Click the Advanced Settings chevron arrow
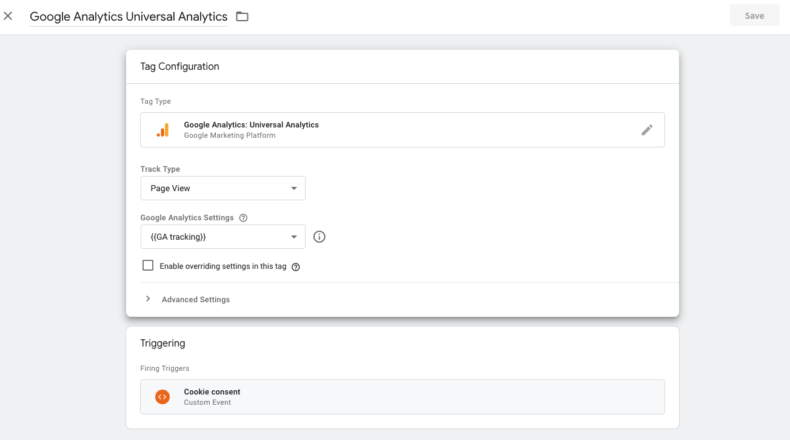Viewport: 790px width, 440px height. pyautogui.click(x=148, y=299)
